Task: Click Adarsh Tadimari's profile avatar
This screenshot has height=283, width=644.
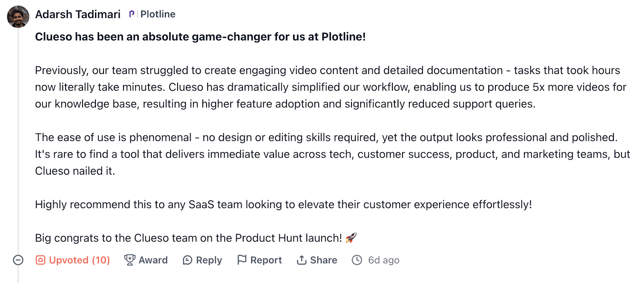Action: (x=18, y=17)
